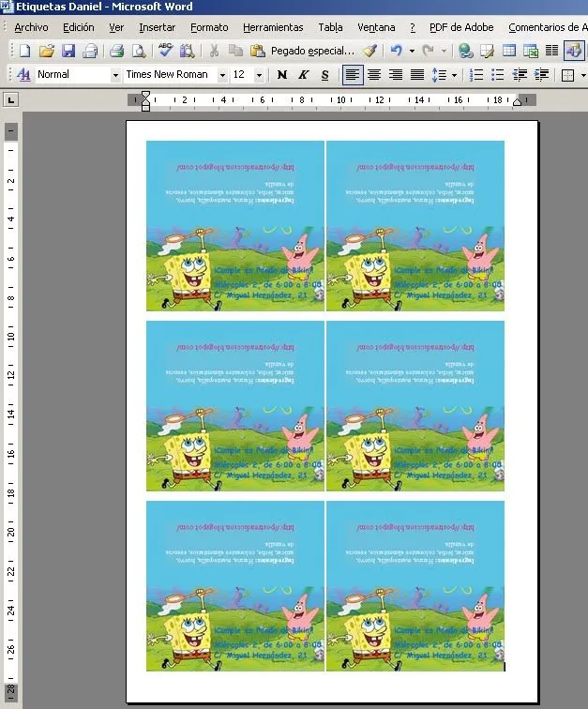This screenshot has height=709, width=588.
Task: Open the Insertar menu
Action: (x=157, y=27)
